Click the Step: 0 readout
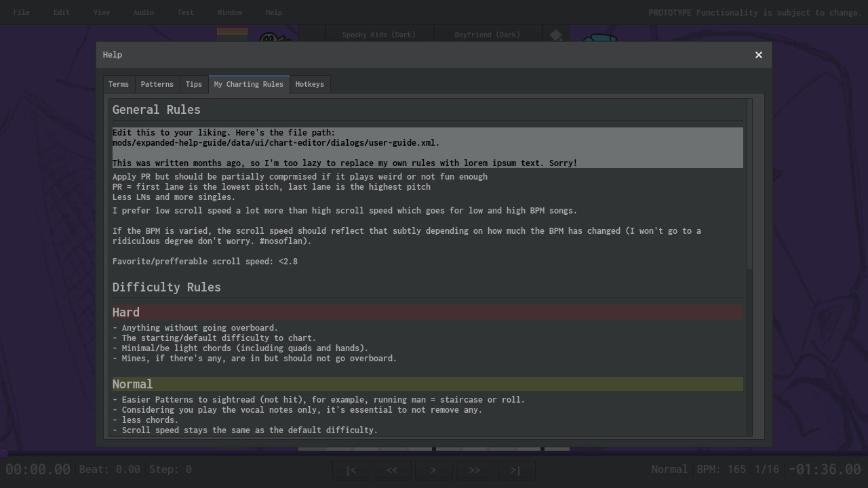This screenshot has width=868, height=488. tap(170, 469)
